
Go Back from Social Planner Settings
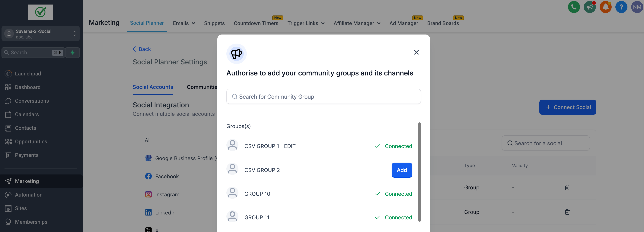pyautogui.click(x=142, y=49)
